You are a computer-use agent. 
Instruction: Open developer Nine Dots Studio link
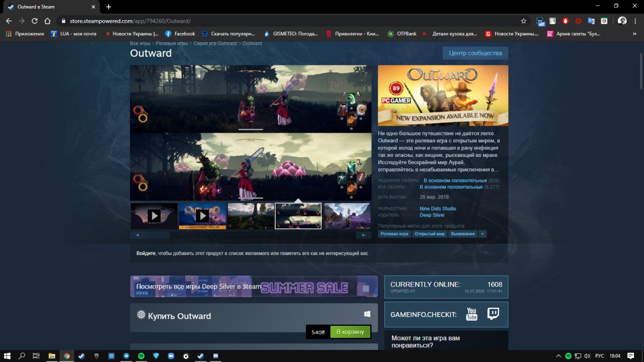(438, 209)
